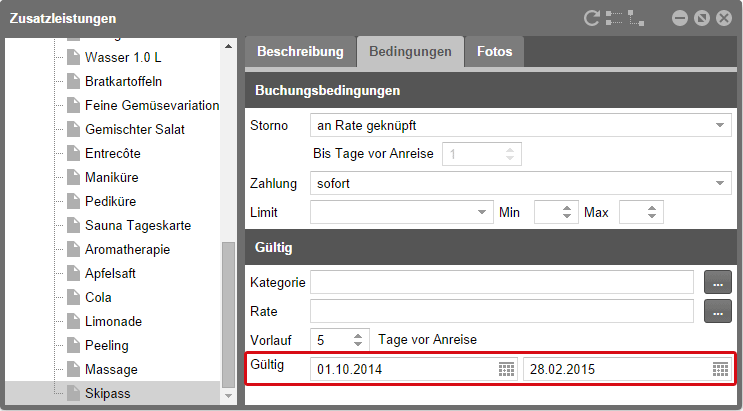Click the Max value spinner arrows
Image resolution: width=743 pixels, height=411 pixels.
click(652, 212)
